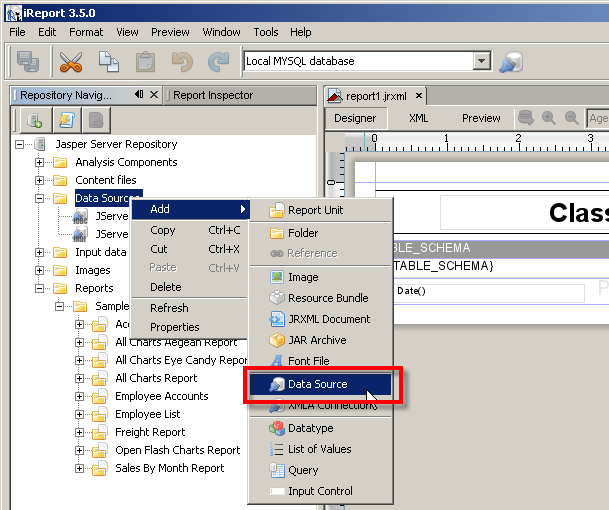Click the zoom out magnifier icon
Image resolution: width=609 pixels, height=510 pixels.
pos(571,117)
